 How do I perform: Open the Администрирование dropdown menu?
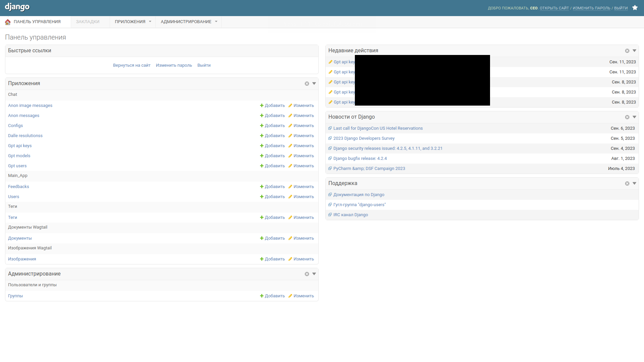tap(189, 22)
